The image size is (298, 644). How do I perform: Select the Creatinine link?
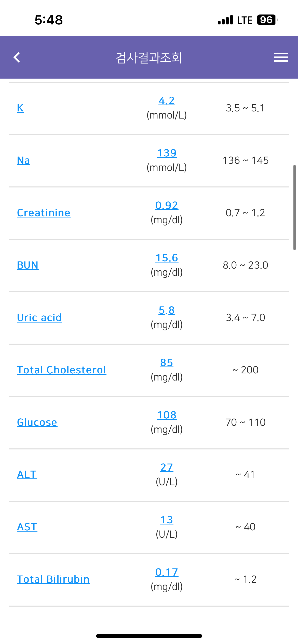pos(44,213)
